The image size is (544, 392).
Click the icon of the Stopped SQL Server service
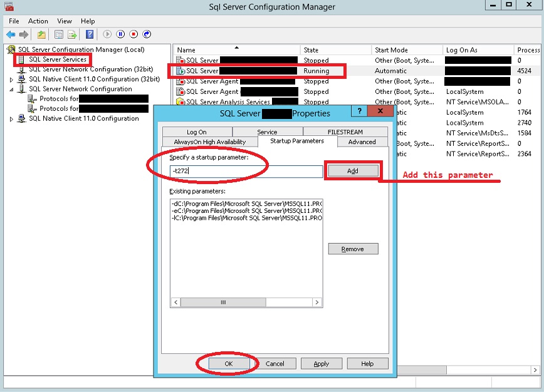pos(180,61)
